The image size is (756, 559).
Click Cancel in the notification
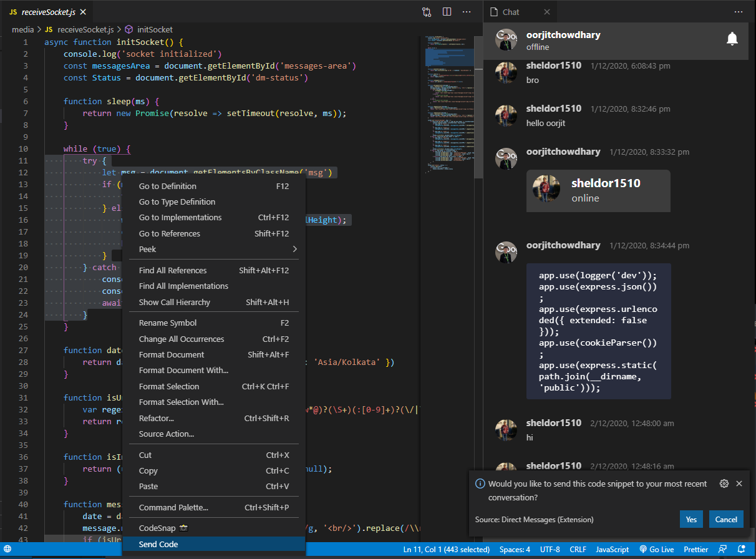(x=726, y=519)
